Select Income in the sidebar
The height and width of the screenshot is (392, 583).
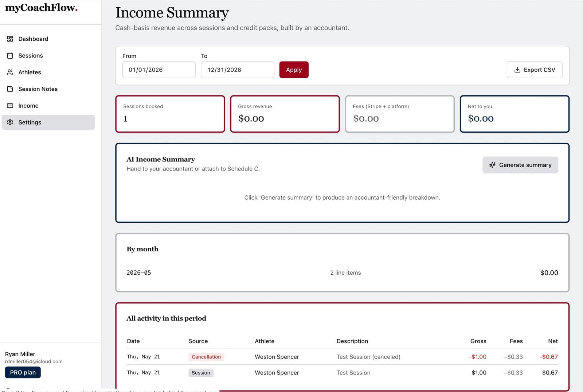click(48, 106)
